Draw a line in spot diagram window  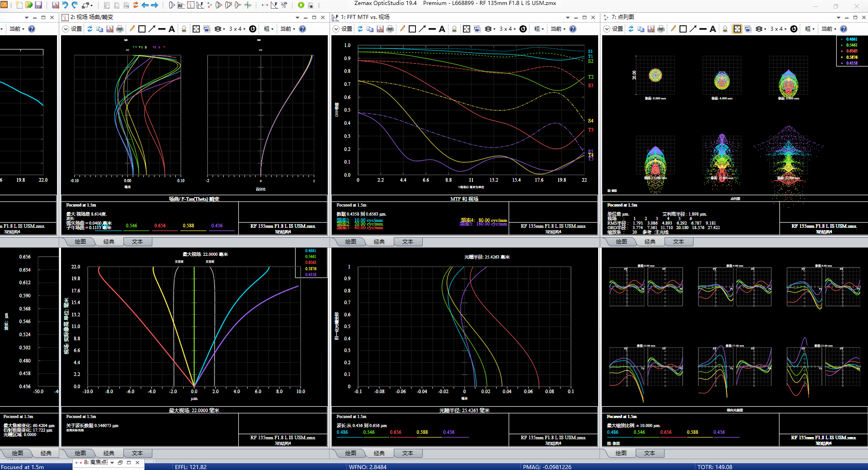click(x=703, y=28)
